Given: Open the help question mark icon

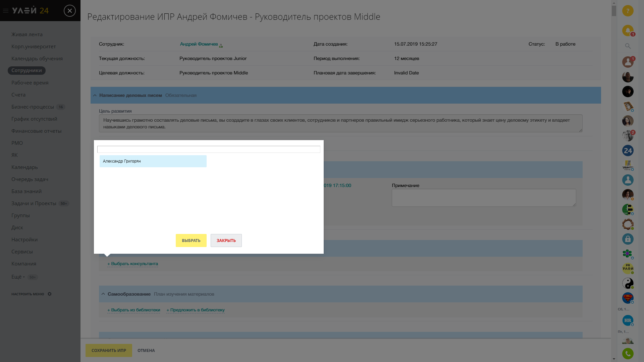Looking at the screenshot, I should [x=628, y=11].
